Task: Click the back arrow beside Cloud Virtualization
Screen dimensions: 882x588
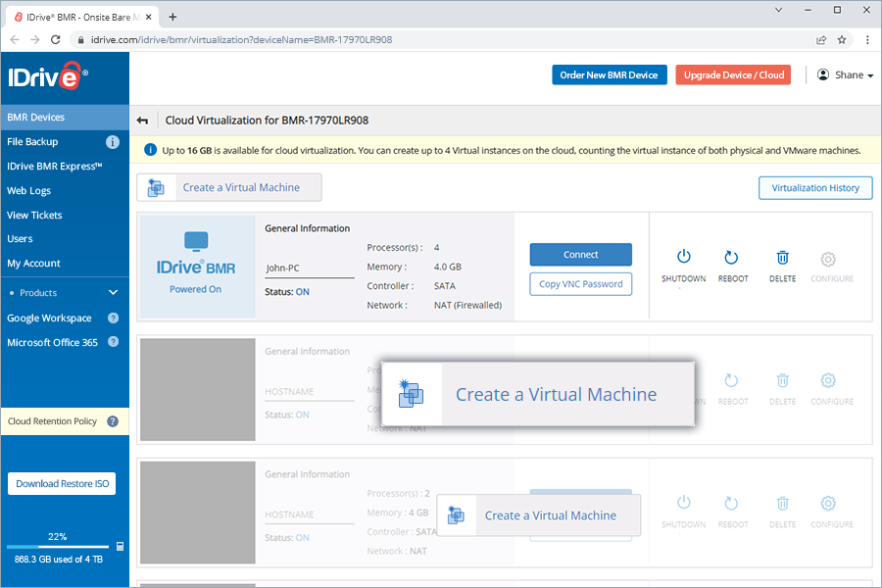Action: pyautogui.click(x=143, y=121)
